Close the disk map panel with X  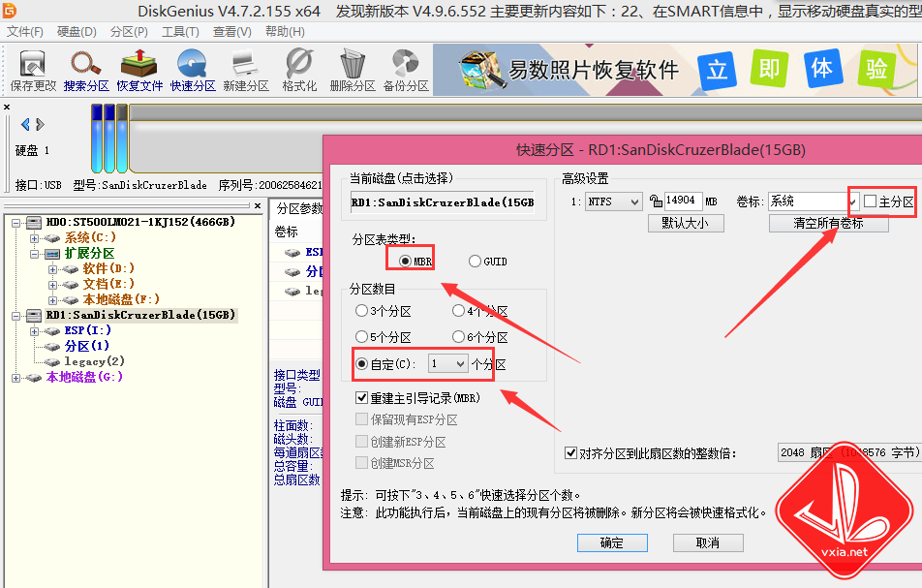click(7, 107)
